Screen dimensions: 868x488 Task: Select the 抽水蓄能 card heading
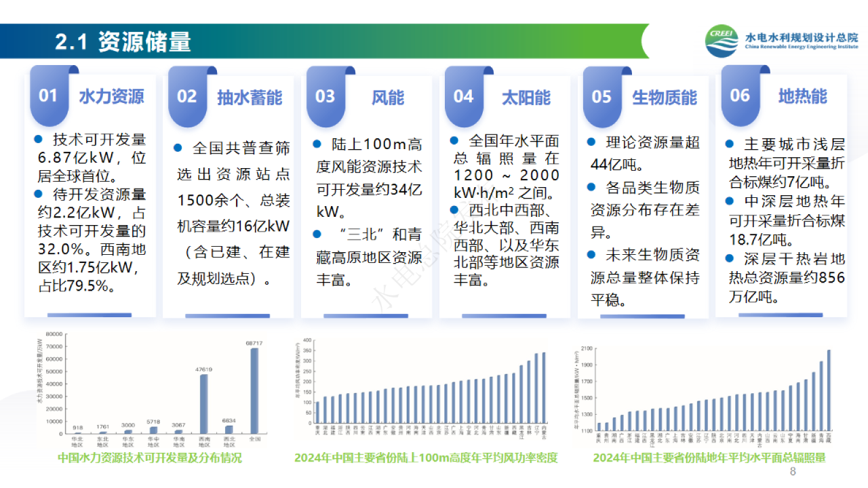tap(250, 97)
